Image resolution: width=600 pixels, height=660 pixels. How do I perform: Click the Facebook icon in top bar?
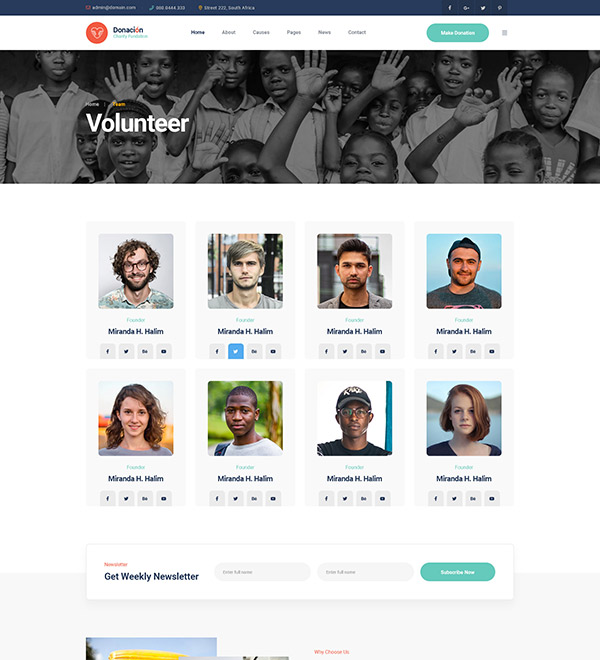pos(450,8)
